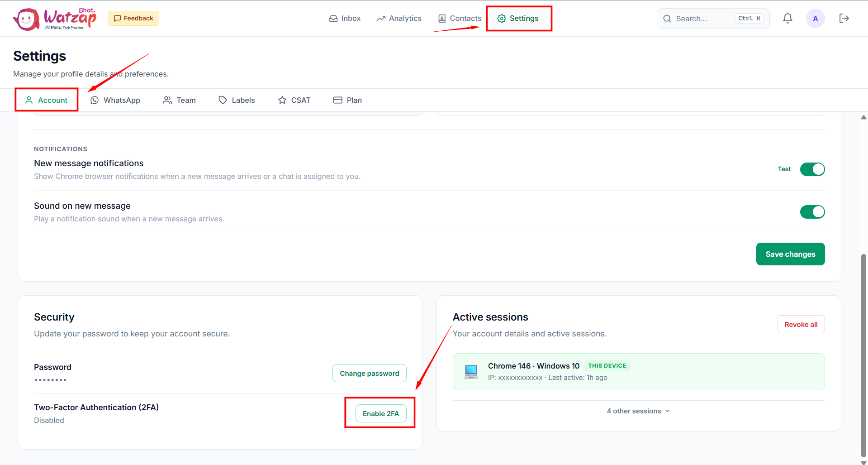The height and width of the screenshot is (465, 868).
Task: Click the Inbox tray icon
Action: [333, 19]
